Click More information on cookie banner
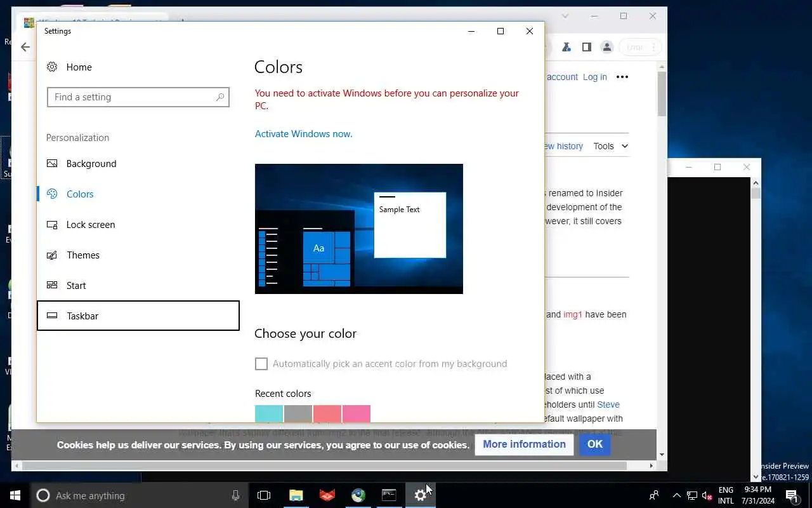The height and width of the screenshot is (508, 812). 524,444
